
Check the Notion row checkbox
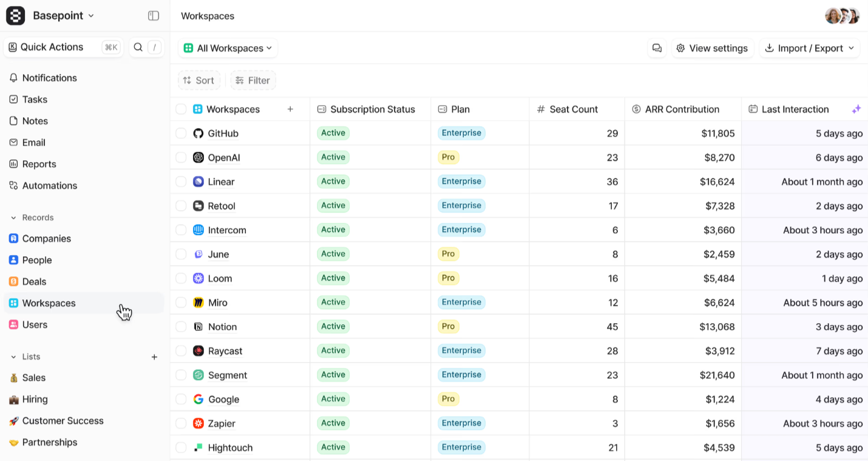(181, 327)
